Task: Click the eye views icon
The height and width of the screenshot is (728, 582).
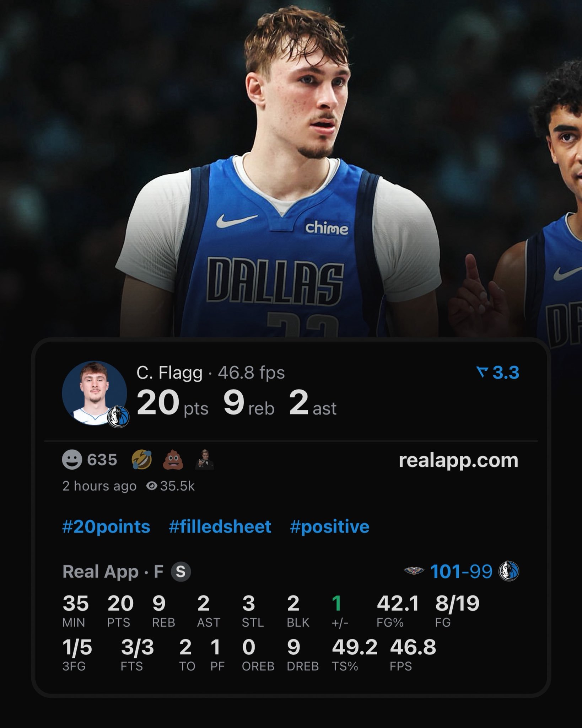Action: [x=152, y=486]
